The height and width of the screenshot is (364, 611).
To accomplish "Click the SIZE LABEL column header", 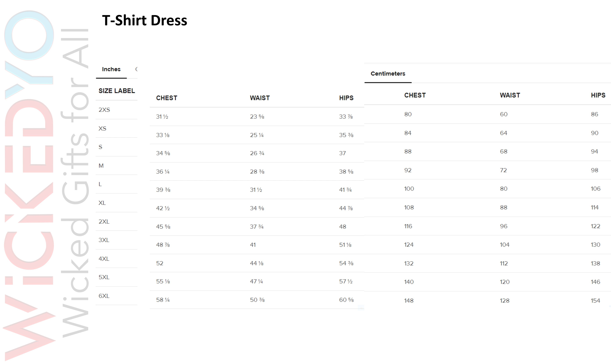I will coord(116,91).
